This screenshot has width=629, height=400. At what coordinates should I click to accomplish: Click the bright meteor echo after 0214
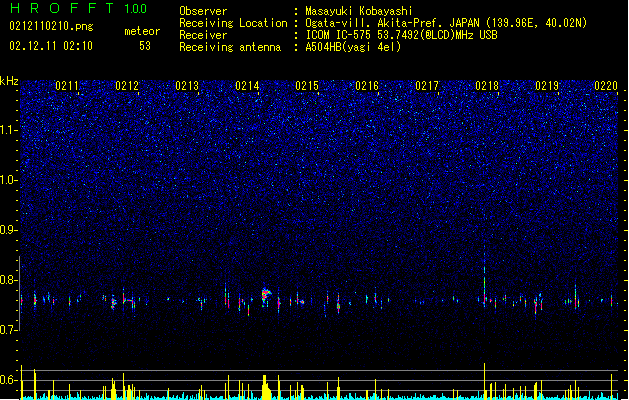(x=266, y=297)
